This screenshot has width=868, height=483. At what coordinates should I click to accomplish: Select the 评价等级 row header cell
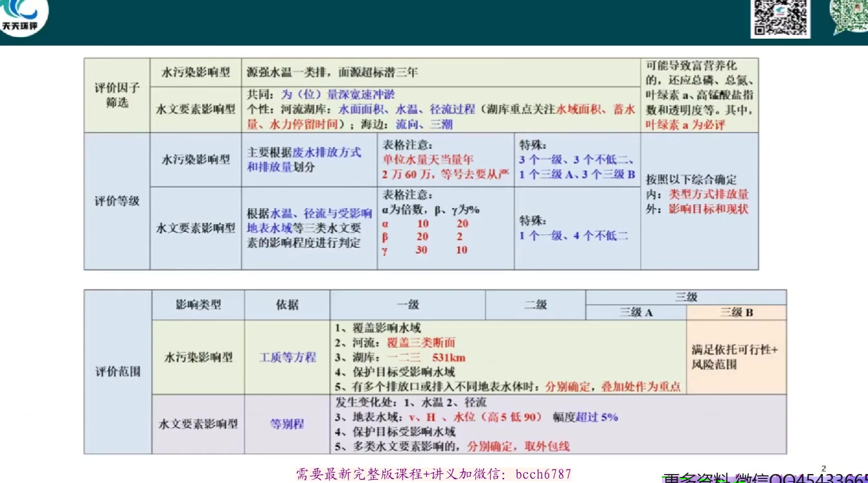[x=117, y=201]
